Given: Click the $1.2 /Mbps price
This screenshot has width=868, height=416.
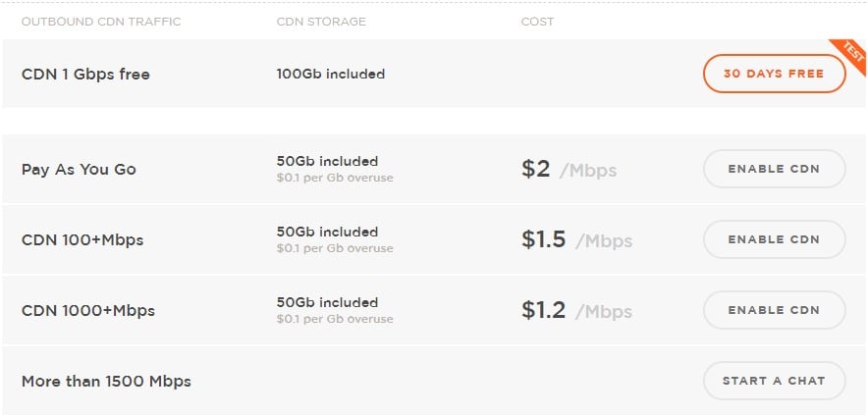Looking at the screenshot, I should [x=576, y=310].
